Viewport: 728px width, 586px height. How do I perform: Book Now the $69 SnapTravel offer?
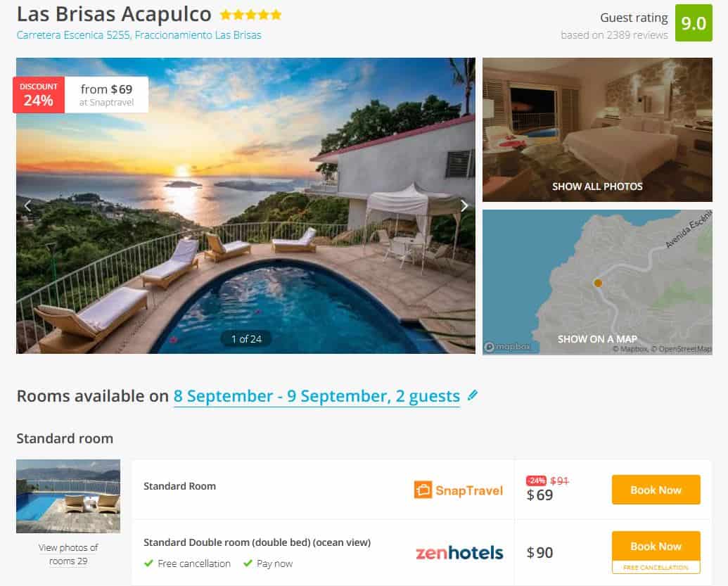pos(655,490)
